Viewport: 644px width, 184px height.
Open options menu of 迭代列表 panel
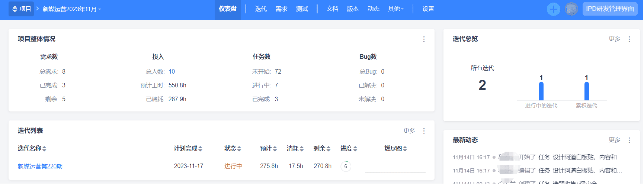424,131
